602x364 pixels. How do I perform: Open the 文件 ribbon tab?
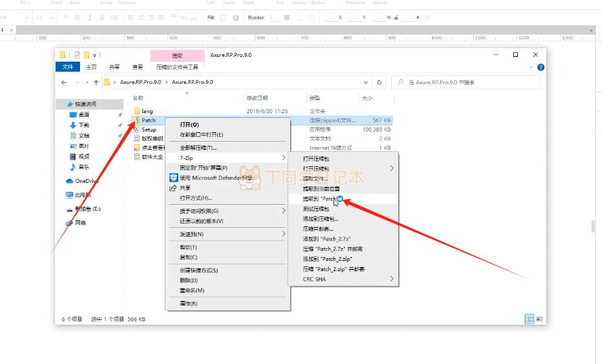coord(67,67)
